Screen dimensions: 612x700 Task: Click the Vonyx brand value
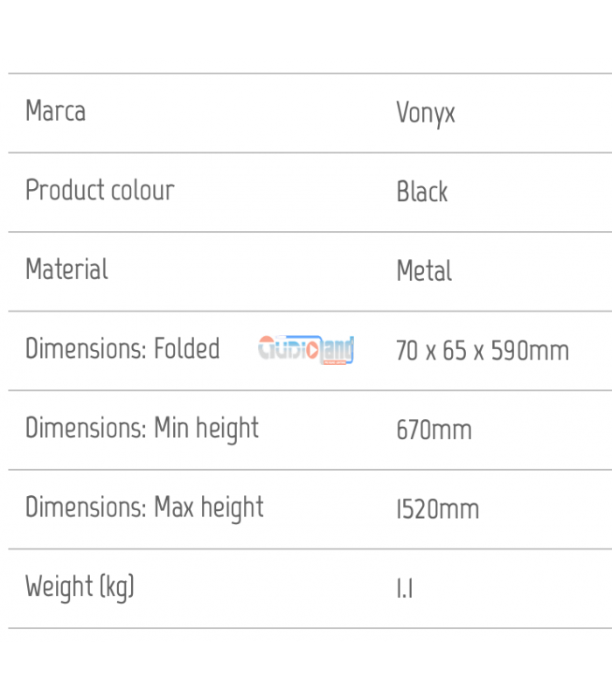coord(426,114)
